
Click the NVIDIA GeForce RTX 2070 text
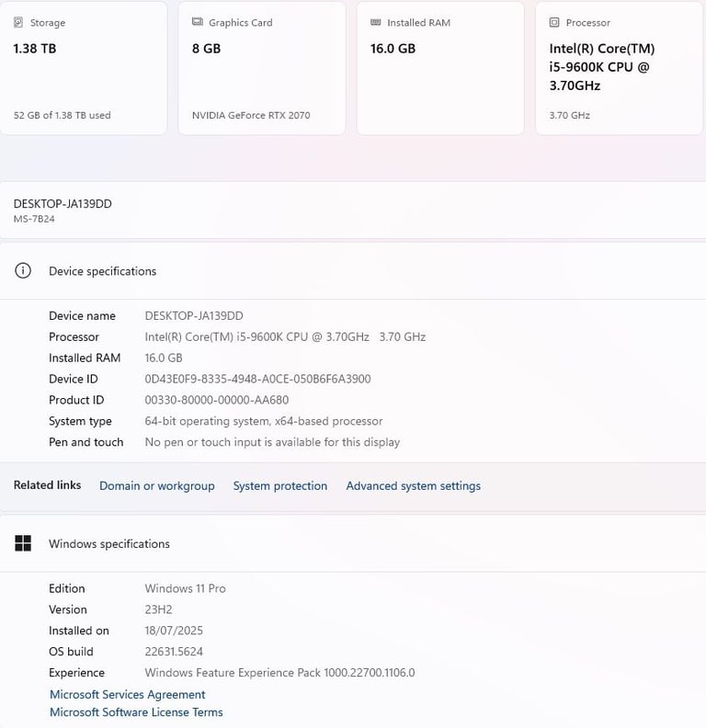(251, 115)
